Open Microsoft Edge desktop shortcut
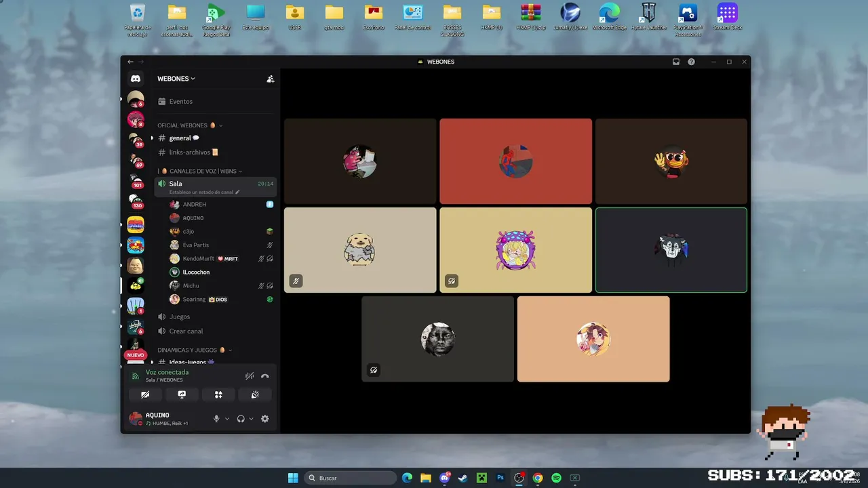The image size is (868, 488). [x=609, y=17]
